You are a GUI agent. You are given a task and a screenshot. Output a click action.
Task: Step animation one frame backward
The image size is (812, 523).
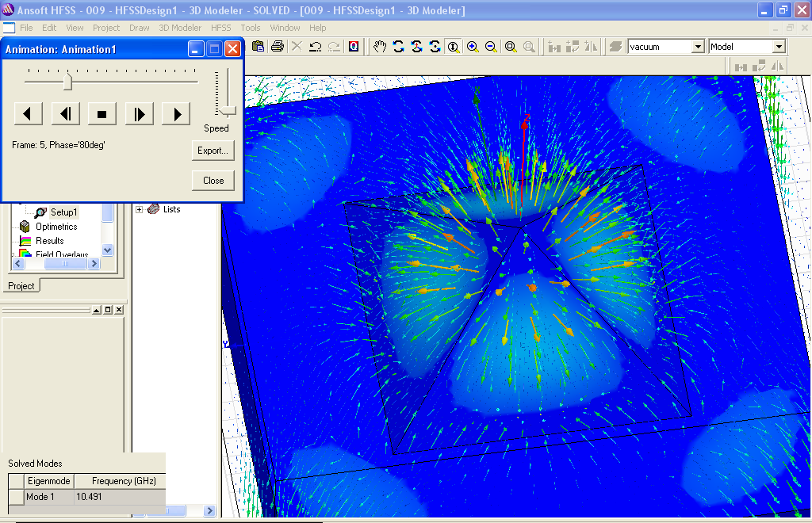tap(66, 114)
